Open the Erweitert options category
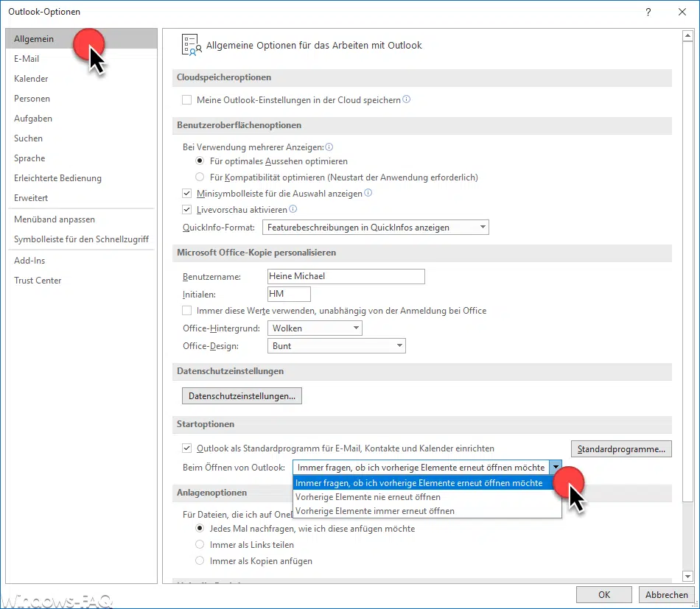Screen dimensions: 700x609 click(x=81, y=197)
